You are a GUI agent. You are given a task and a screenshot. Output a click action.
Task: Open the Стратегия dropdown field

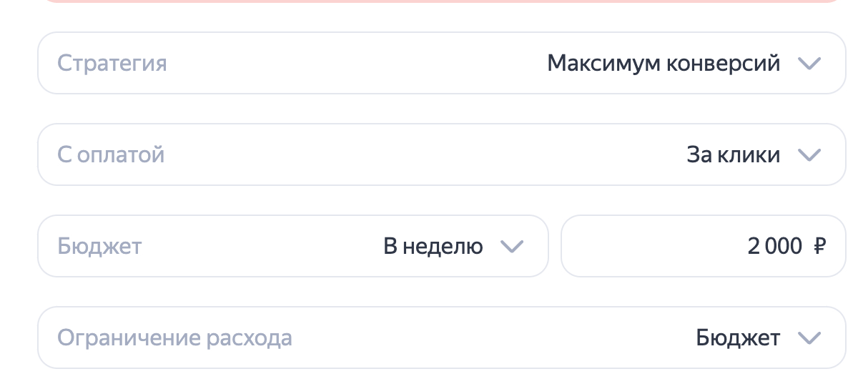pos(441,63)
